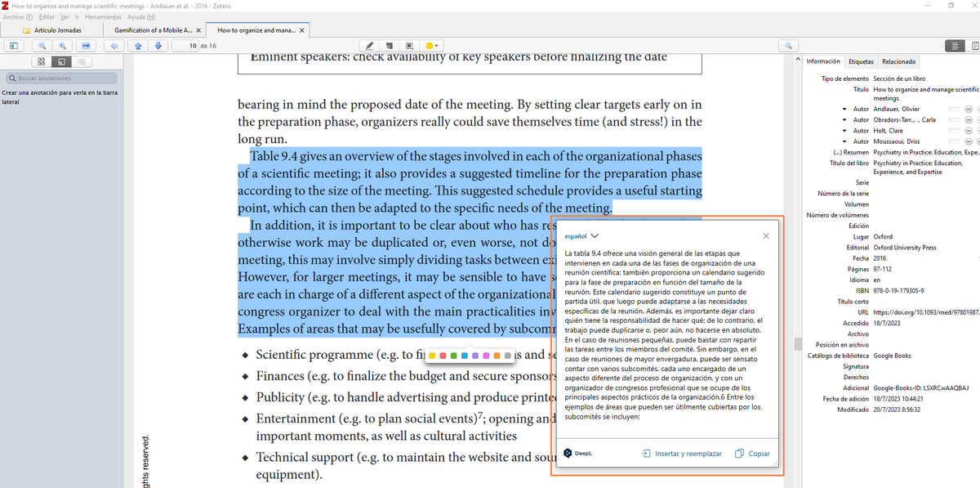
Task: Open the Relacionado tab
Action: 898,61
